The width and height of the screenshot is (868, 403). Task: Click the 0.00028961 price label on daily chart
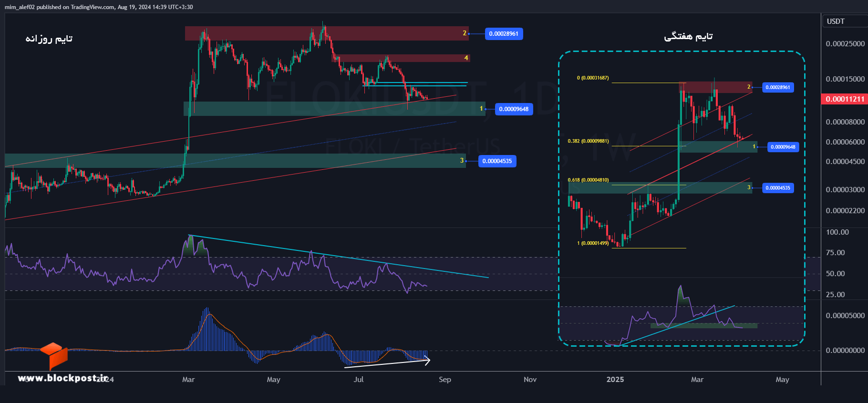504,34
